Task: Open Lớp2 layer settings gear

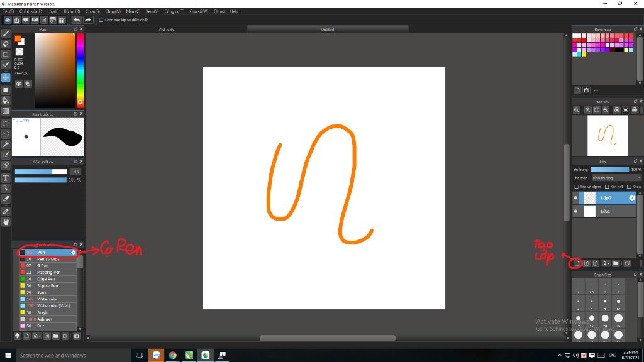Action: pyautogui.click(x=632, y=198)
